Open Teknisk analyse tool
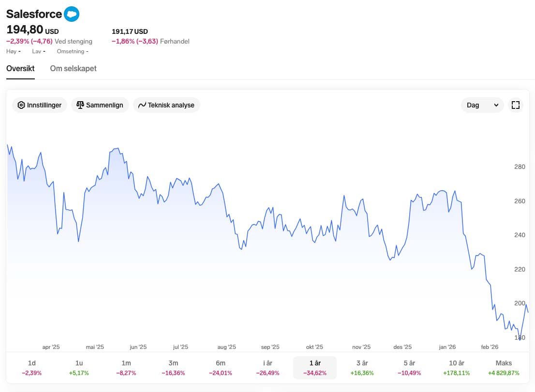This screenshot has height=392, width=535. [x=166, y=105]
